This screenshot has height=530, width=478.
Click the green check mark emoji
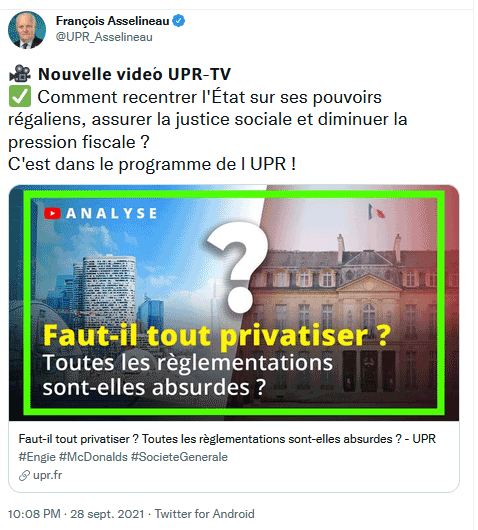[20, 96]
